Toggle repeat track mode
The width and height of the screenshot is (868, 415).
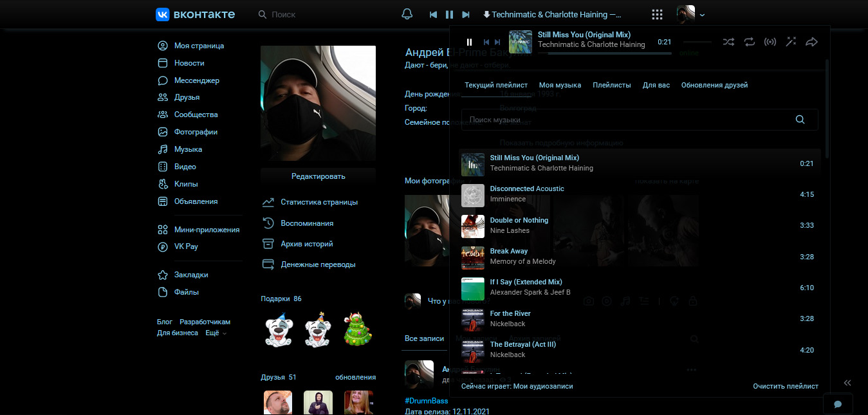(750, 42)
